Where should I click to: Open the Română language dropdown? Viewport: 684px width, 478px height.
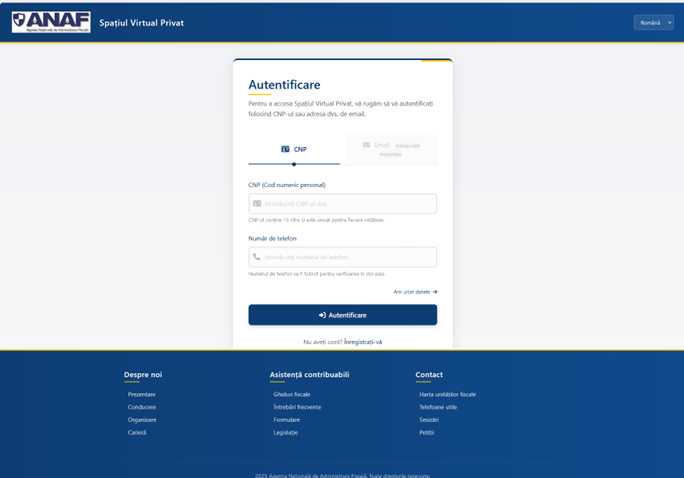tap(653, 23)
